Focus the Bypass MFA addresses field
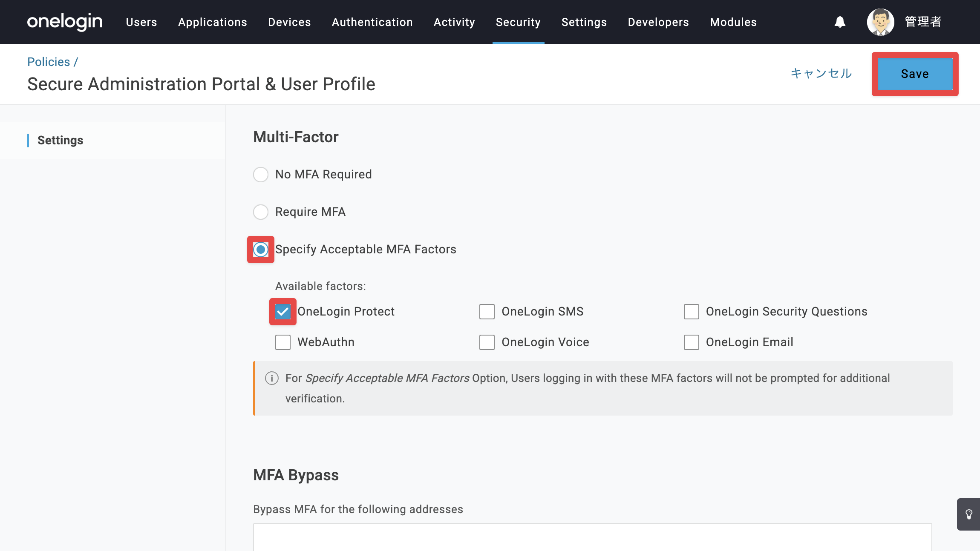 point(592,537)
